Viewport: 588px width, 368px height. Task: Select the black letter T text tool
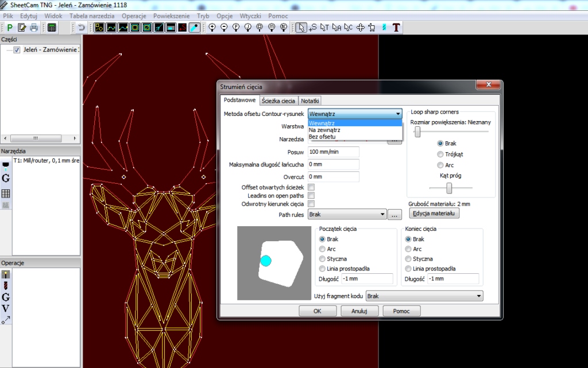[396, 28]
